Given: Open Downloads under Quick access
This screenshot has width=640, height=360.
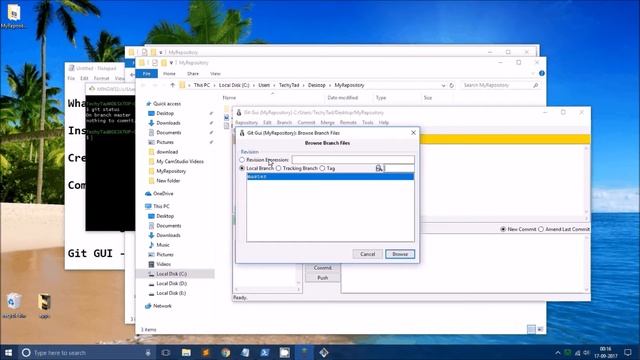Looking at the screenshot, I should click(x=168, y=123).
